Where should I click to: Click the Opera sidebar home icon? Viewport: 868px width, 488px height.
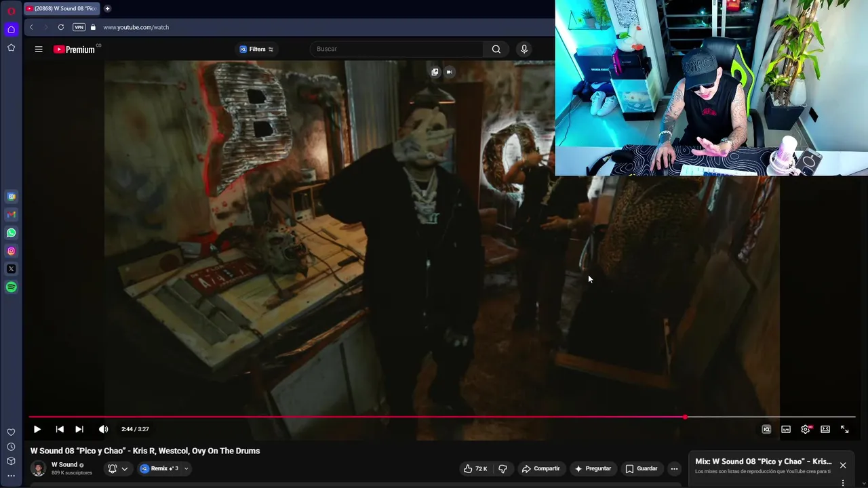coord(11,29)
